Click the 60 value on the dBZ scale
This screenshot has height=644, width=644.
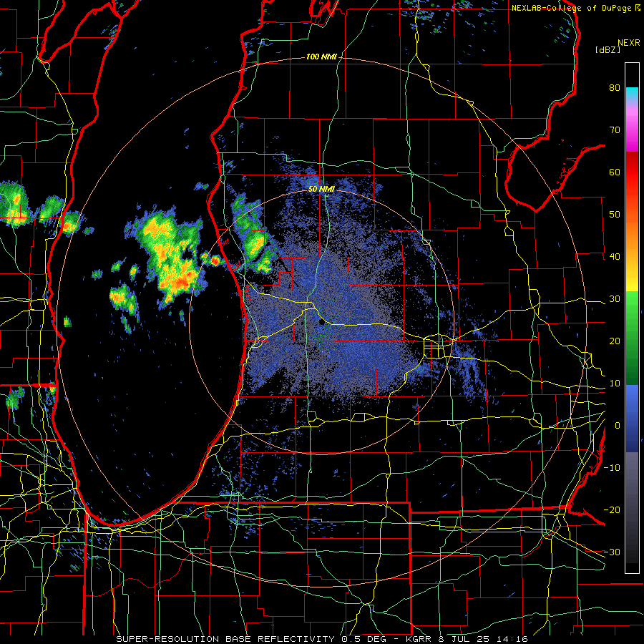click(615, 172)
